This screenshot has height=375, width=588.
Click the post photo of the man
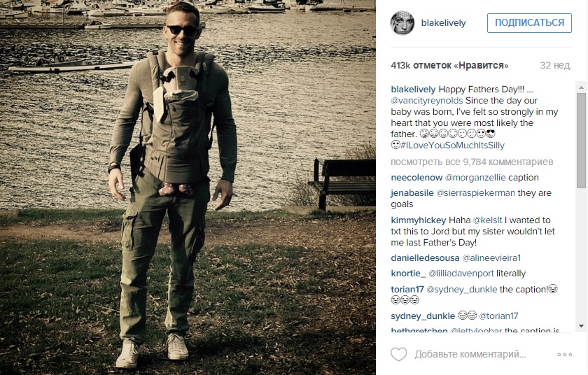188,187
